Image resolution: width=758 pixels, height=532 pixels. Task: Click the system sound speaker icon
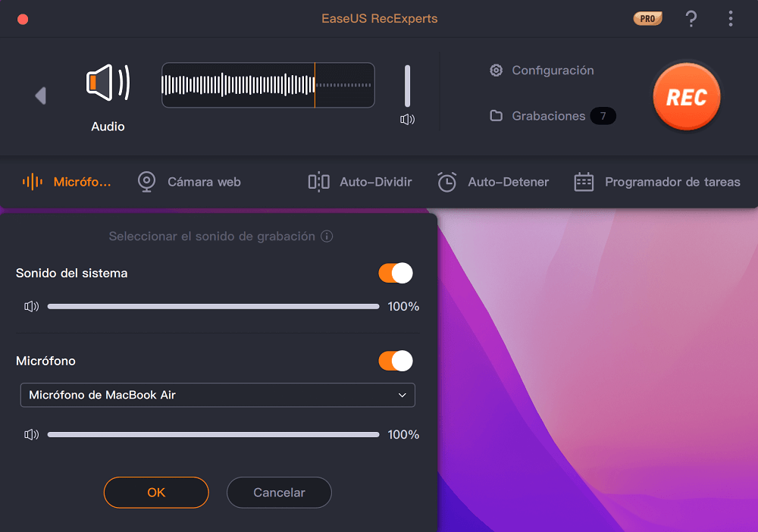31,306
